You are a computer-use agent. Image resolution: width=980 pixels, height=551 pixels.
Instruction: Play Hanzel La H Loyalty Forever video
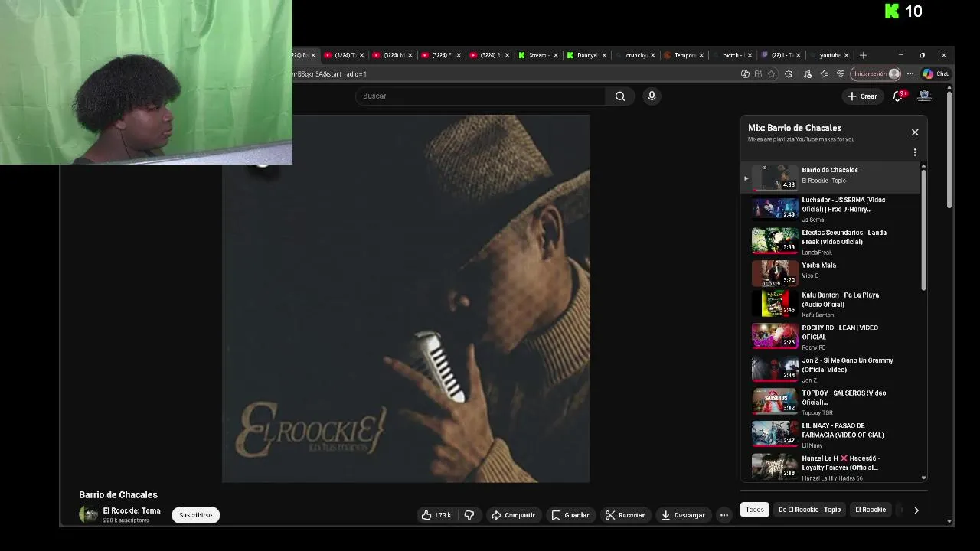[x=830, y=467]
